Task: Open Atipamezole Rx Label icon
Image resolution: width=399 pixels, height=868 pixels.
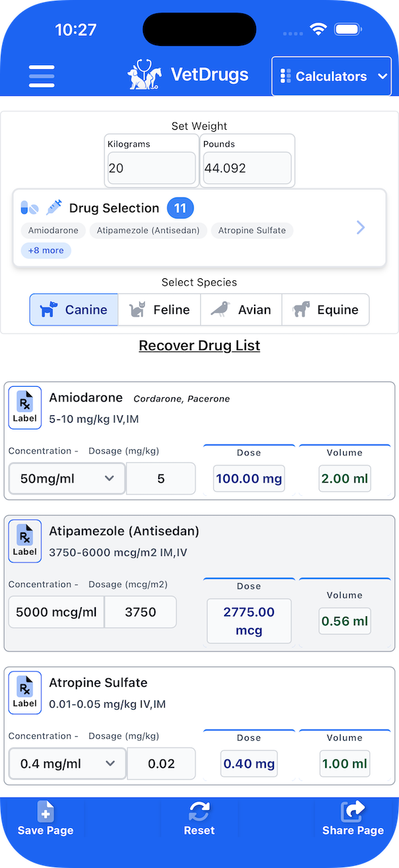Action: (x=25, y=541)
